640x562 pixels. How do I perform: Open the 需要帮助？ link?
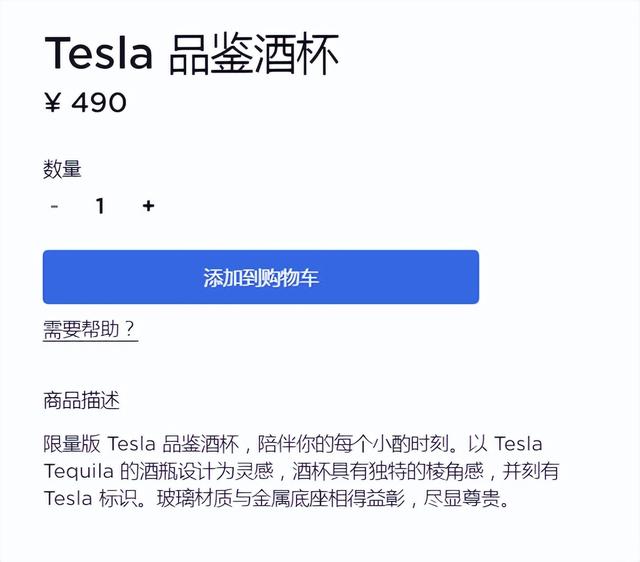point(90,330)
